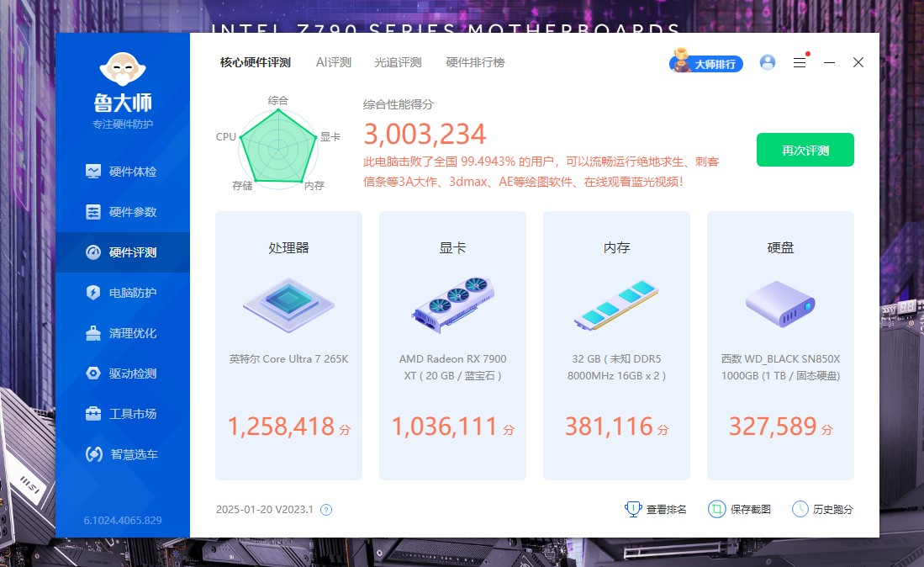The image size is (924, 567).
Task: Click the green 再次评测 button
Action: click(805, 150)
